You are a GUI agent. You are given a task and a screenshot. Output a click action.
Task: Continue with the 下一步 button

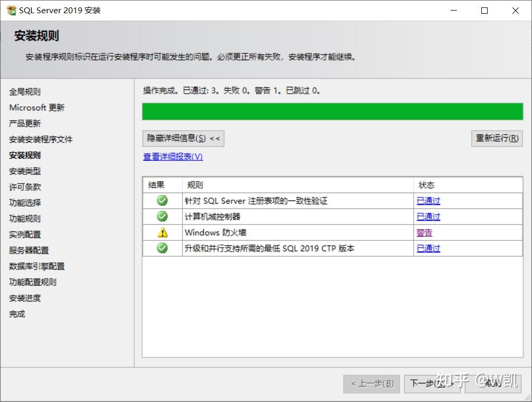tap(432, 384)
